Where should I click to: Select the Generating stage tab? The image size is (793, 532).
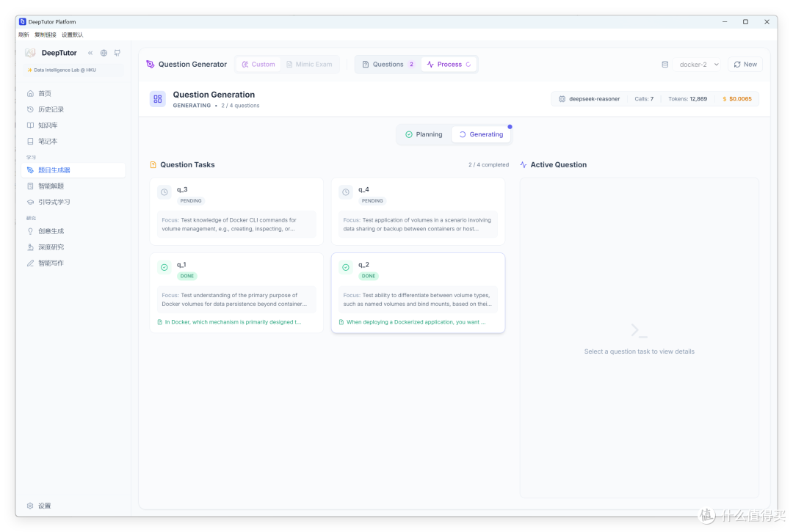pyautogui.click(x=481, y=134)
